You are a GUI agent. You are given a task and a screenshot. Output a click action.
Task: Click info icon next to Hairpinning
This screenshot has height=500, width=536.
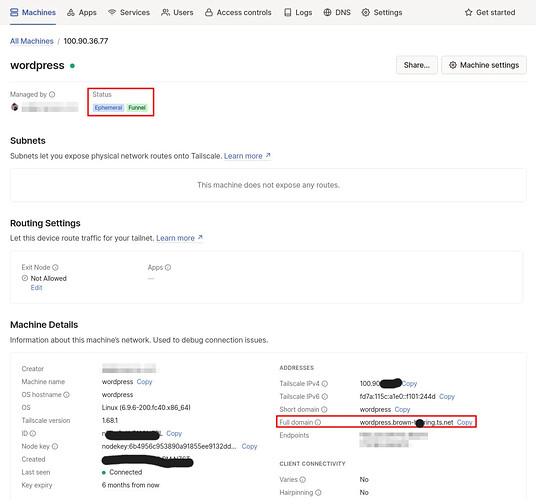coord(318,492)
